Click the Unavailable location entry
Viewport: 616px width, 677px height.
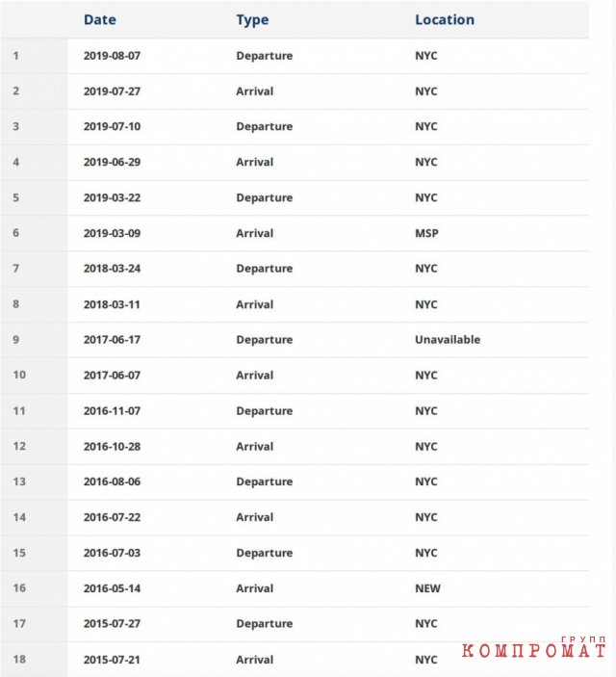[x=447, y=340]
